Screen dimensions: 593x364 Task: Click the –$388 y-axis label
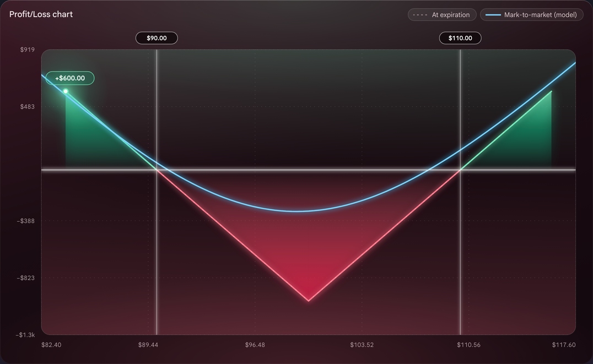(x=26, y=221)
